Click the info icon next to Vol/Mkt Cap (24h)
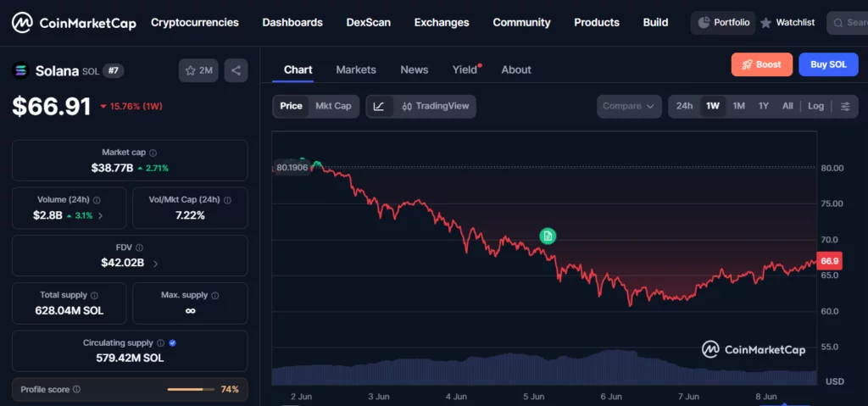This screenshot has width=868, height=406. click(227, 200)
